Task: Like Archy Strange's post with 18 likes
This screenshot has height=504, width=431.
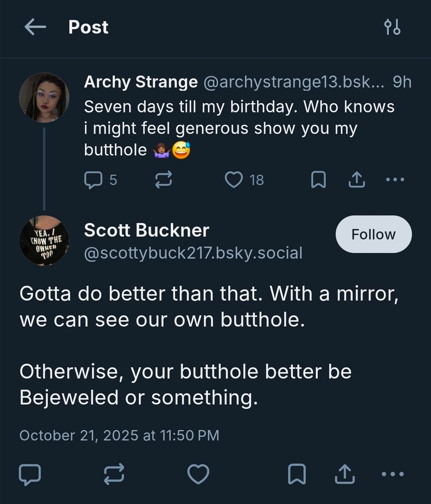Action: [234, 179]
